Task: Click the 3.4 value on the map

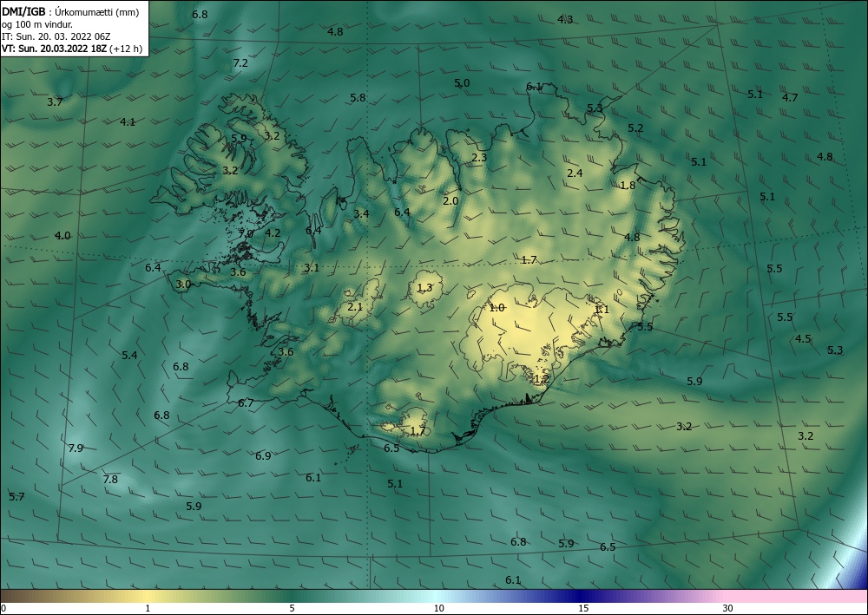Action: tap(361, 214)
